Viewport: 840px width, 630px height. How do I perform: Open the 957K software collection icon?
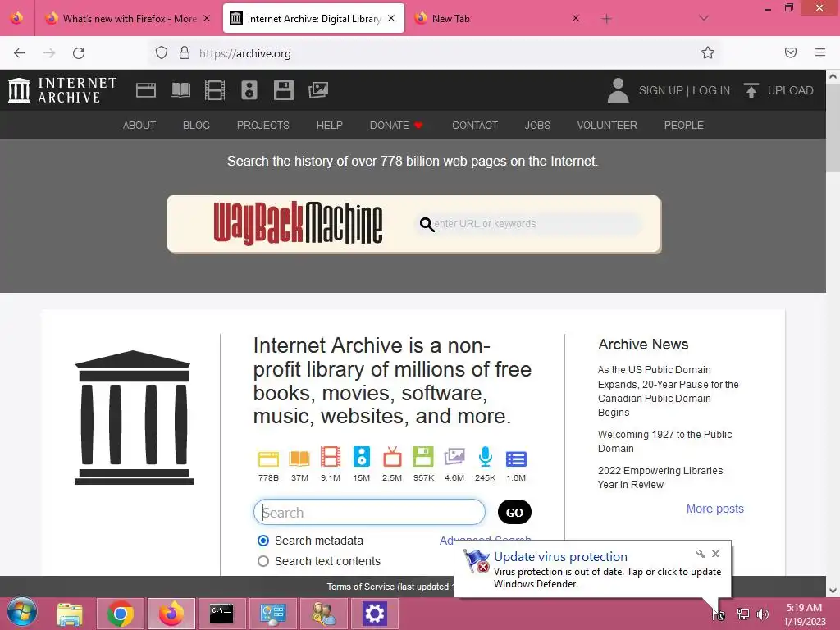point(423,457)
